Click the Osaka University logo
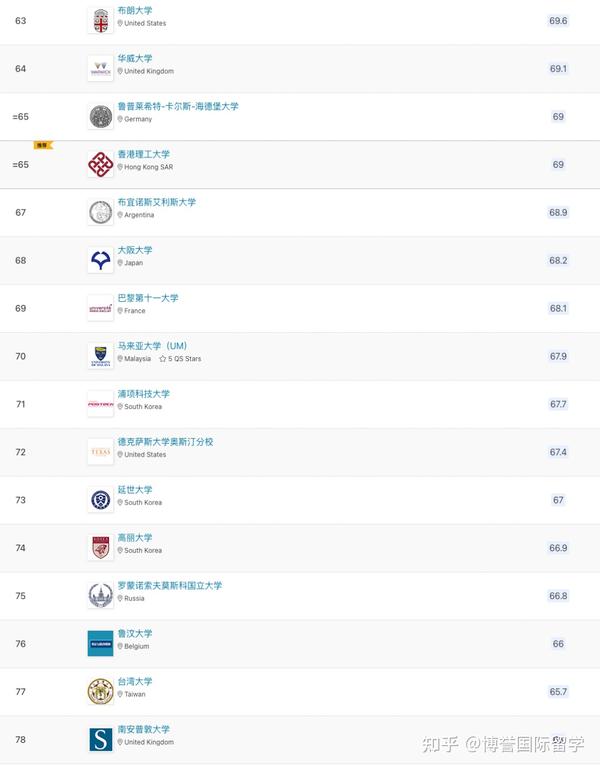600x769 pixels. pyautogui.click(x=100, y=260)
